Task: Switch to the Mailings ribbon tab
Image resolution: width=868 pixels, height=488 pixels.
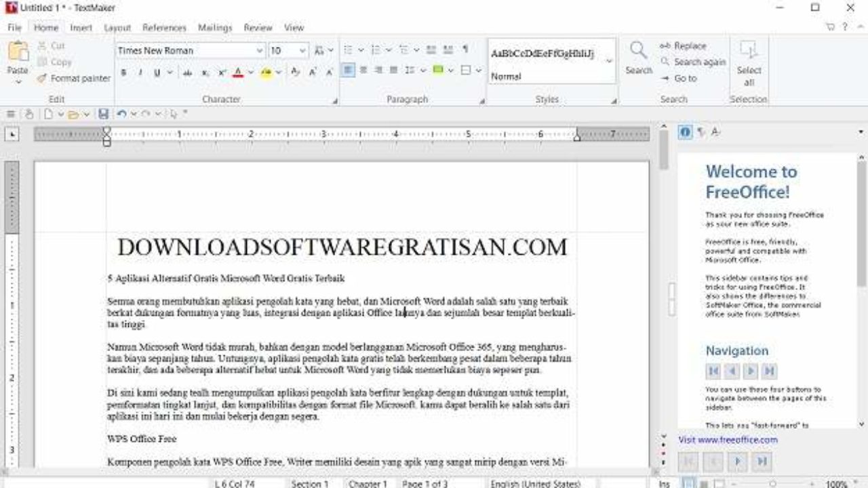Action: tap(215, 28)
